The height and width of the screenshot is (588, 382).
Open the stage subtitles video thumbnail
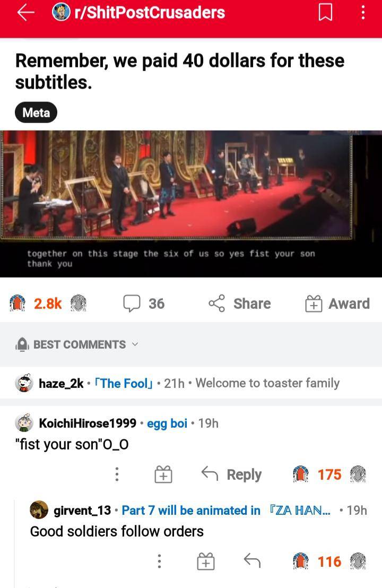pyautogui.click(x=191, y=204)
